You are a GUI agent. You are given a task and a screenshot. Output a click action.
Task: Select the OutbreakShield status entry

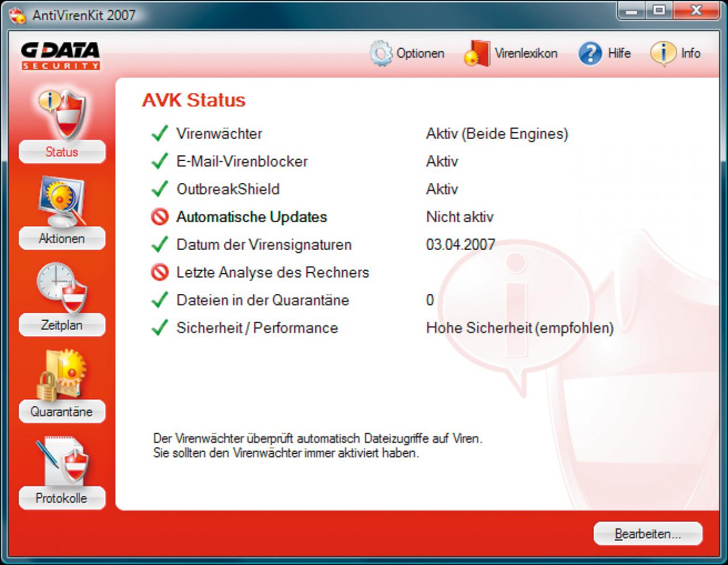(228, 189)
